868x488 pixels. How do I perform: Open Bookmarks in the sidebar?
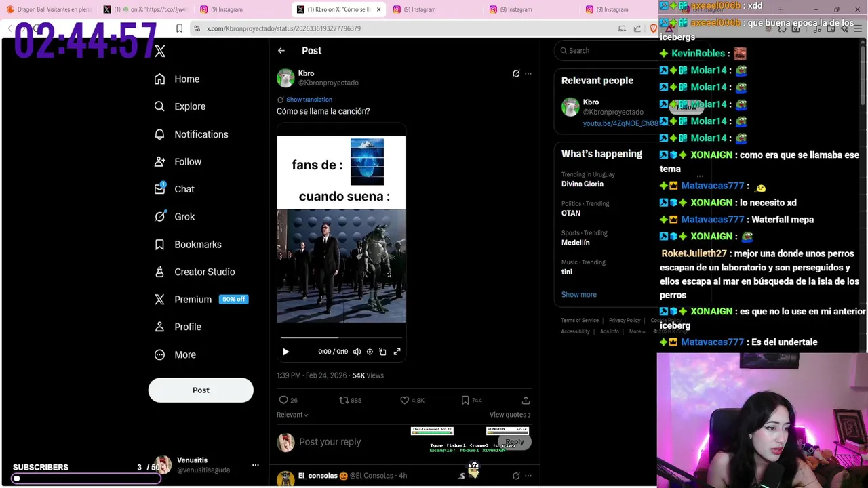tap(188, 245)
